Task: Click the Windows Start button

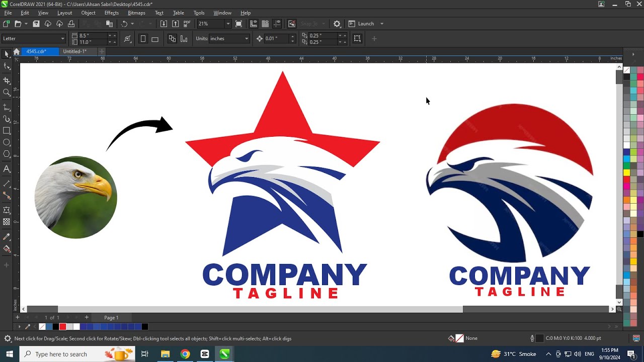Action: (x=10, y=354)
